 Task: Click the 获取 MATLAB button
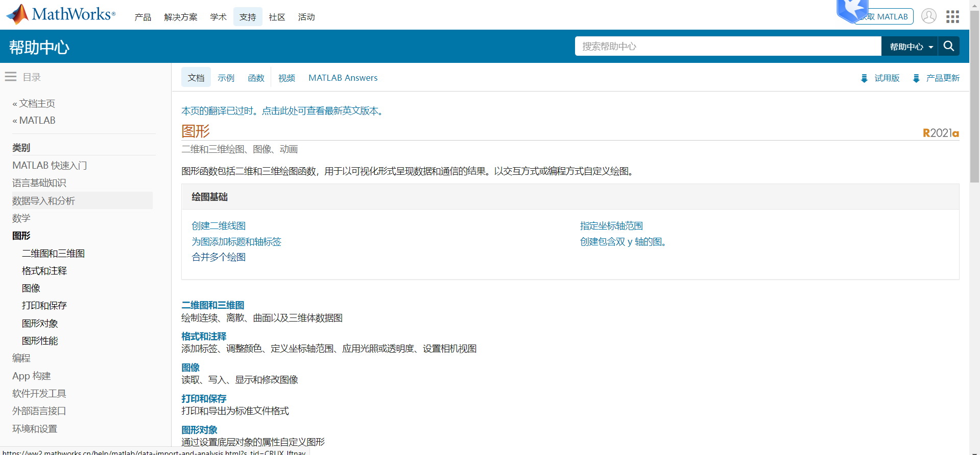click(885, 16)
